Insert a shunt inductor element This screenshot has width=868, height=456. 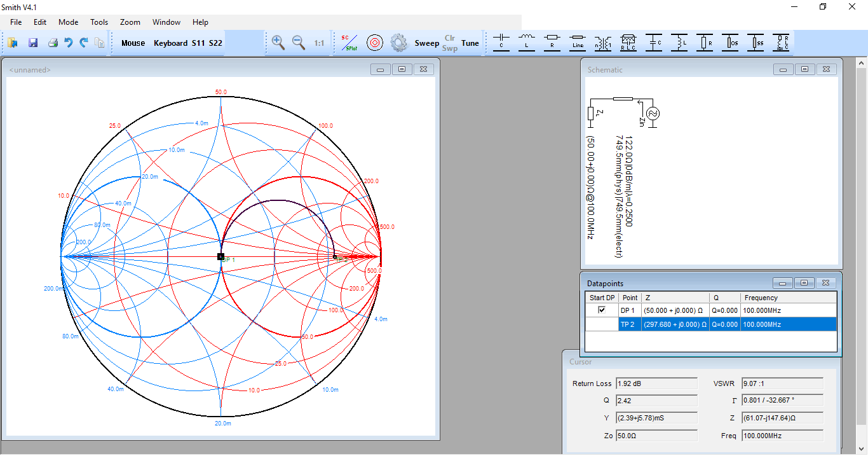[x=679, y=43]
